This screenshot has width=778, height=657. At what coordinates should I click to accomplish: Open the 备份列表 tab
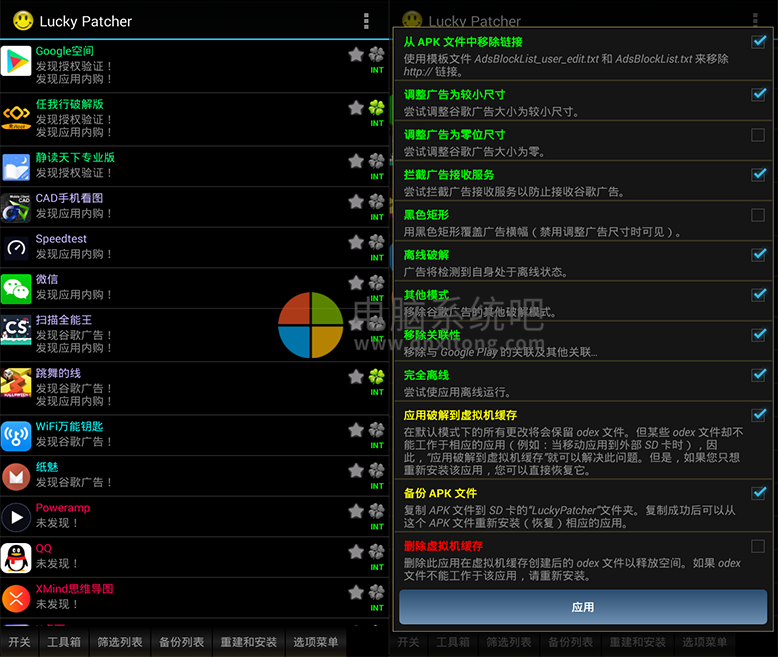tap(181, 642)
